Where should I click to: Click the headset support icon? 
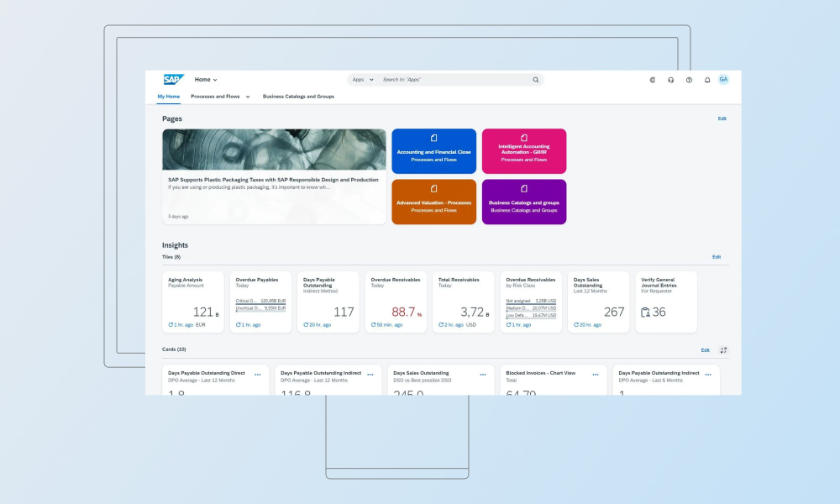(670, 79)
